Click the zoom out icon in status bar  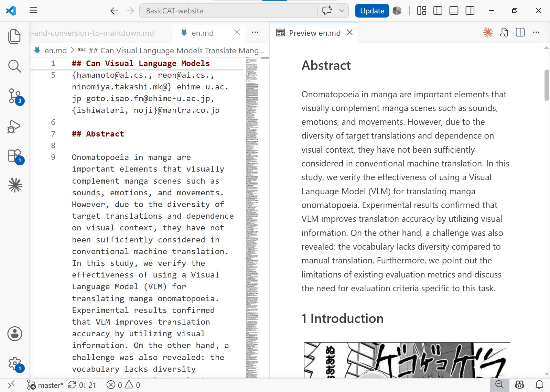[499, 385]
